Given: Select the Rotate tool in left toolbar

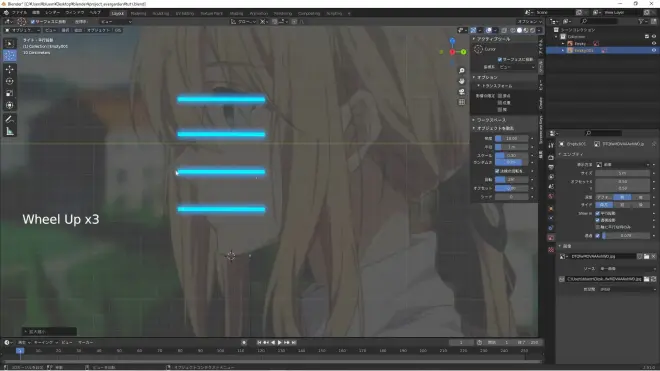Looking at the screenshot, I should [x=10, y=81].
